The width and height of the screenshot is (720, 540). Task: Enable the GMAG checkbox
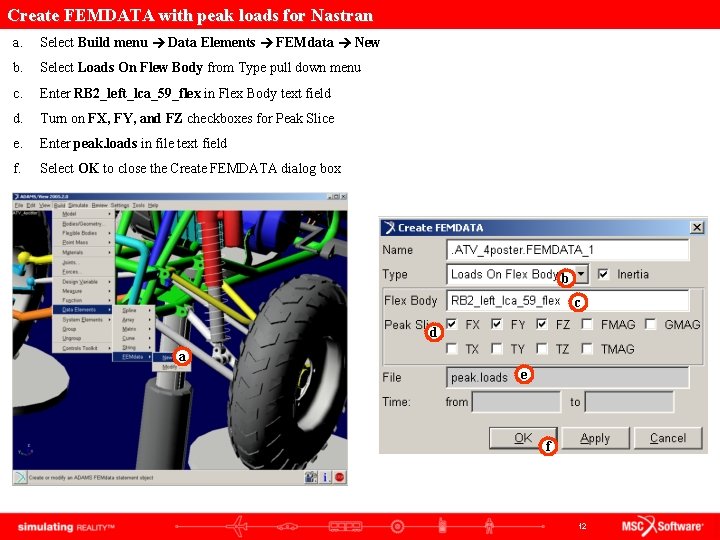pos(650,324)
